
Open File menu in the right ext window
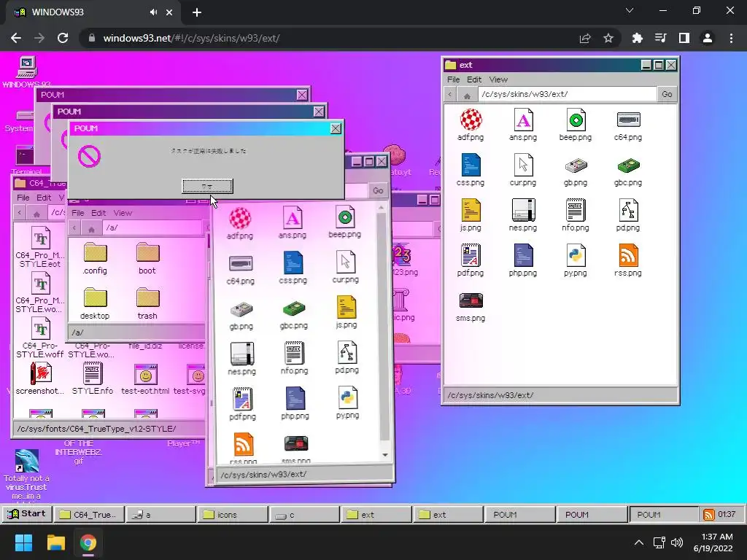coord(454,79)
